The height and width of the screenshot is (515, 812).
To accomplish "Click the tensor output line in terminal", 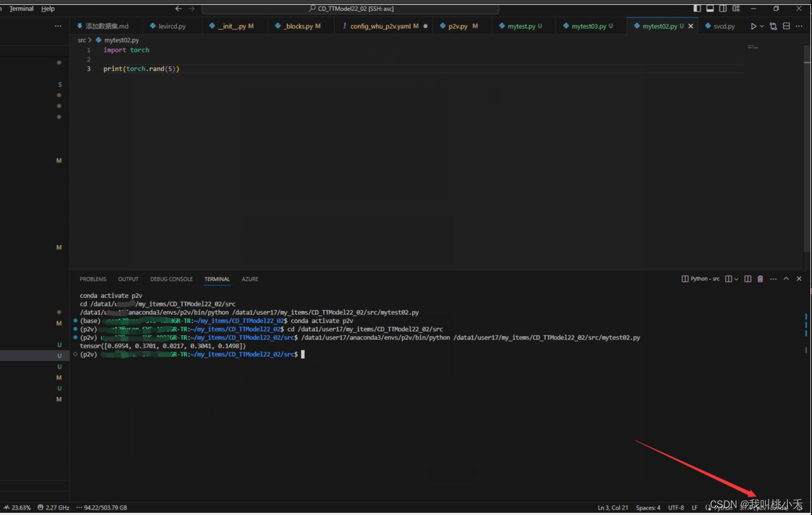I will [x=163, y=346].
